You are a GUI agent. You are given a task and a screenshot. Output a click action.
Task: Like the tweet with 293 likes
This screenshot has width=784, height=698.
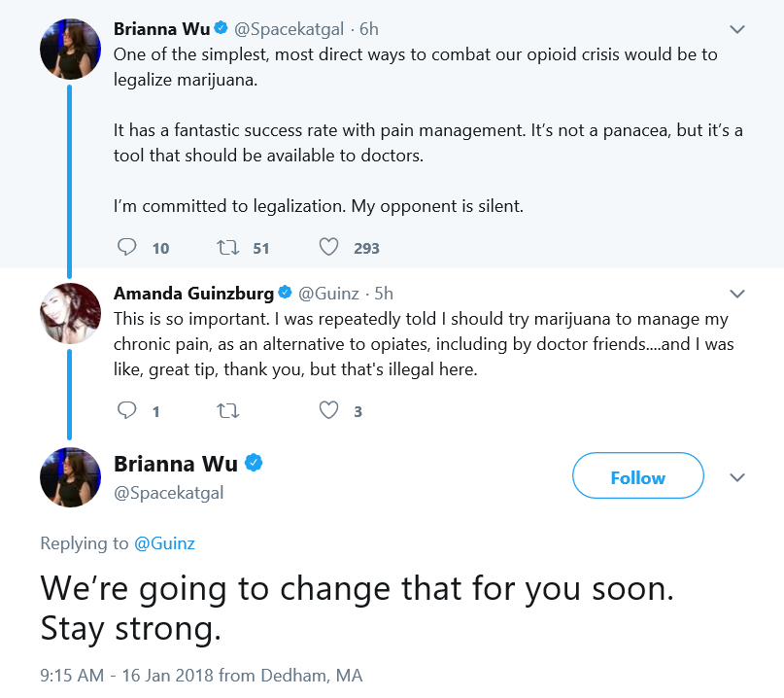[328, 247]
